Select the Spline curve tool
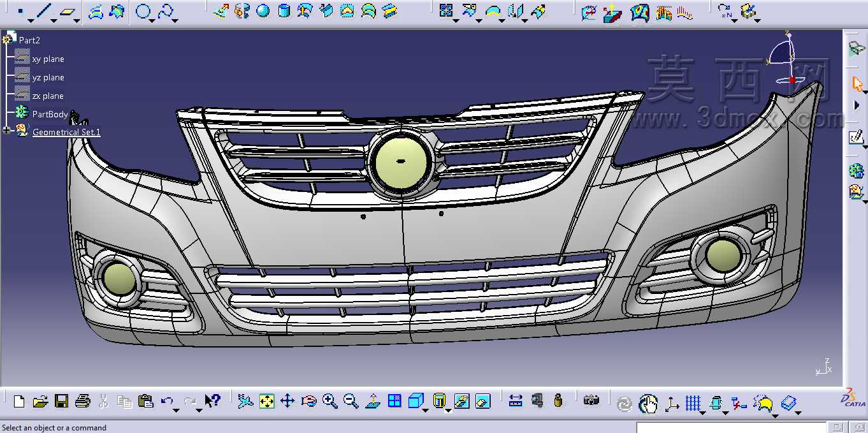Image resolution: width=868 pixels, height=433 pixels. 166,11
